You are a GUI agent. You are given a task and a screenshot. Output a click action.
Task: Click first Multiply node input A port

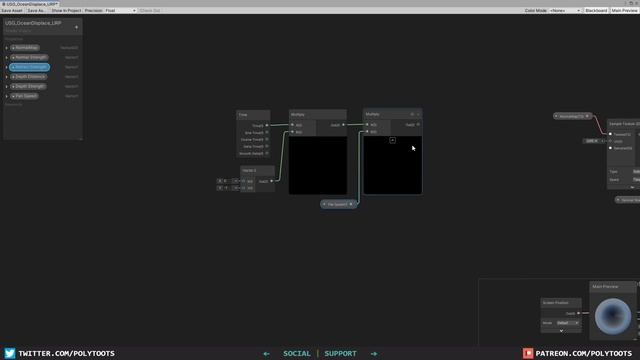293,125
